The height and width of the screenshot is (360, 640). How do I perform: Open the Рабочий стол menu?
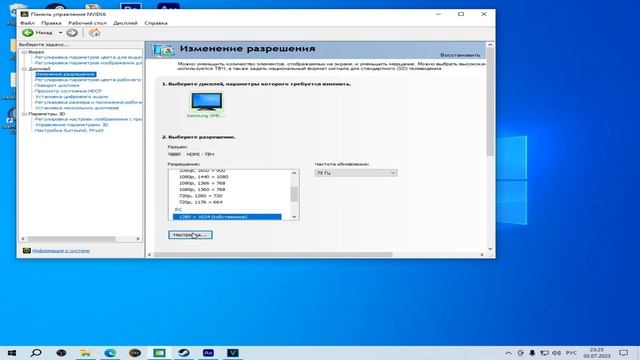[87, 23]
